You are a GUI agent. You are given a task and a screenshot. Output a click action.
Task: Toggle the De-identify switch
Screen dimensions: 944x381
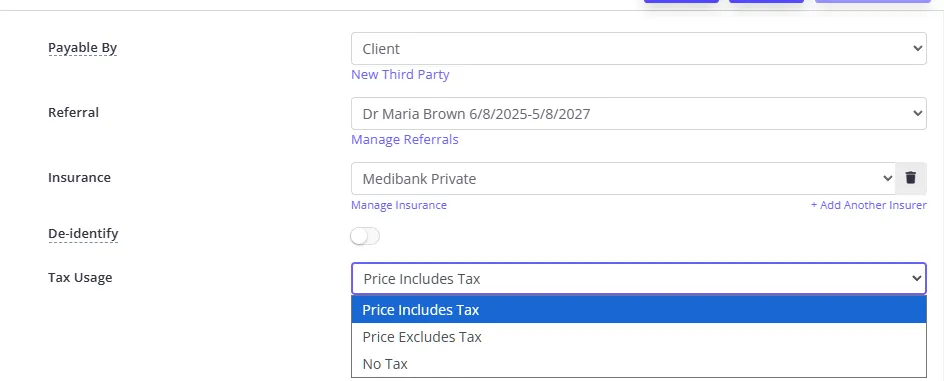365,237
